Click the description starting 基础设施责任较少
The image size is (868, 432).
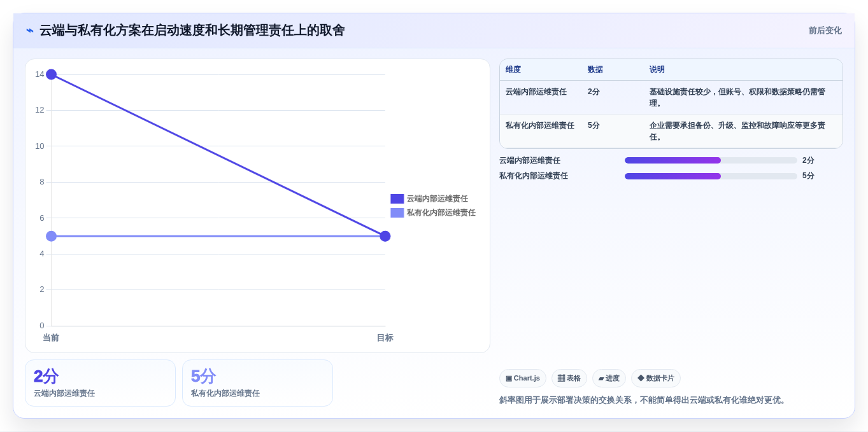737,97
